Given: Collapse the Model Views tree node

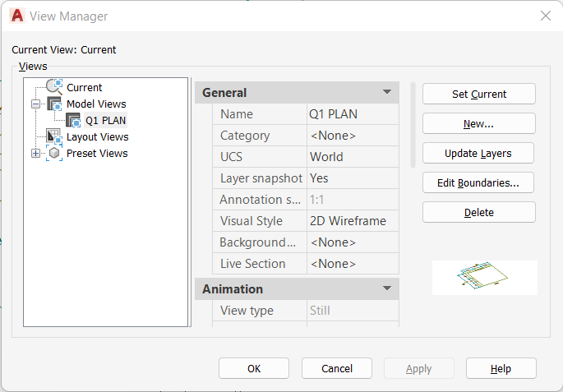Looking at the screenshot, I should tap(35, 104).
